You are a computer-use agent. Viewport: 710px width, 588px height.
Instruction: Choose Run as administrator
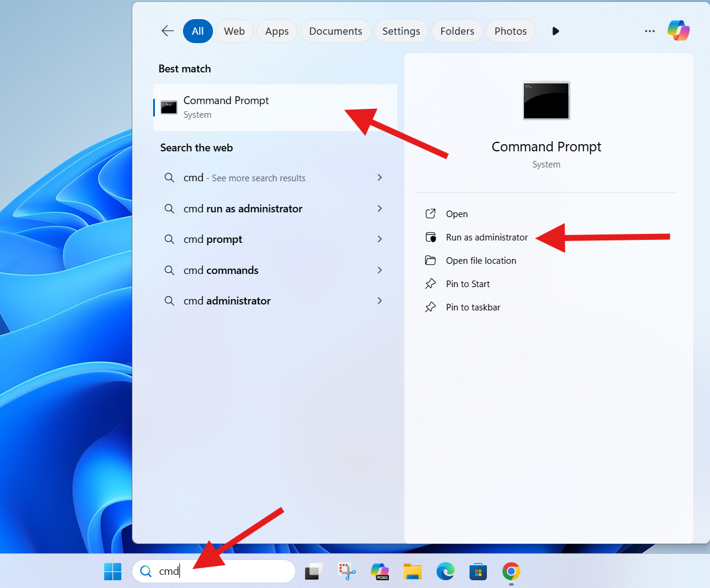pyautogui.click(x=486, y=237)
